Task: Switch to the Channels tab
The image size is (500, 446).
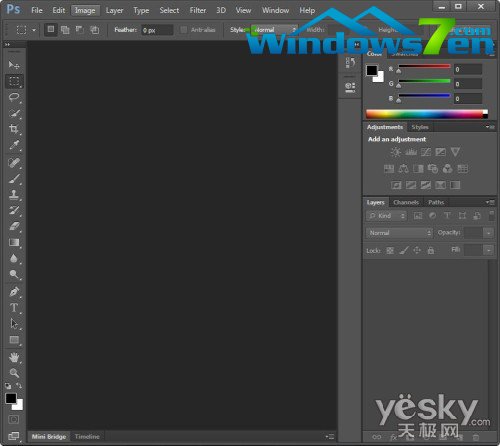Action: (406, 202)
